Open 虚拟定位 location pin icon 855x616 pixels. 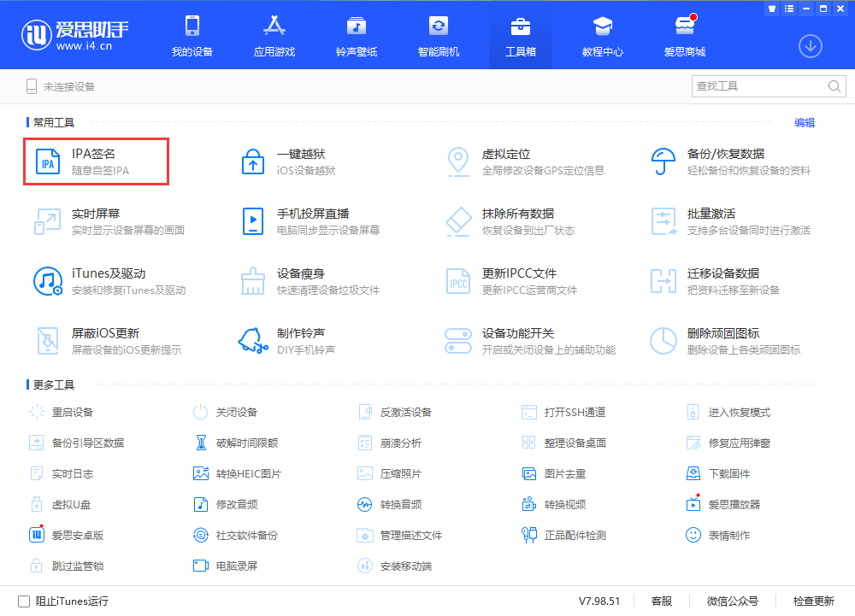point(458,161)
